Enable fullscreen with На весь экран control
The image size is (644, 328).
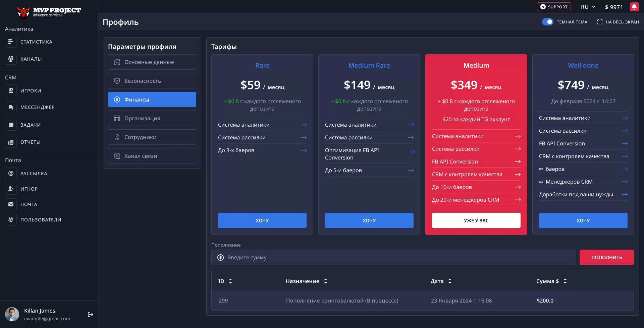[x=600, y=21]
